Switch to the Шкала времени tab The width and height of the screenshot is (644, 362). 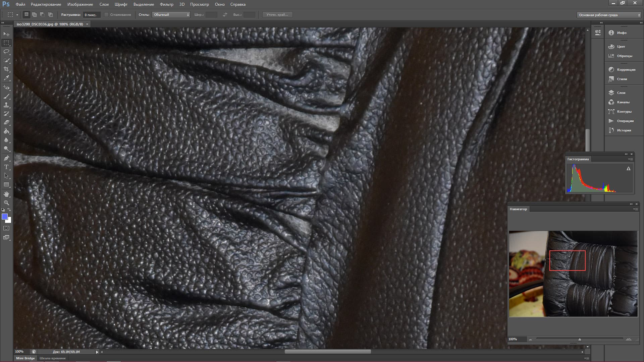point(52,358)
